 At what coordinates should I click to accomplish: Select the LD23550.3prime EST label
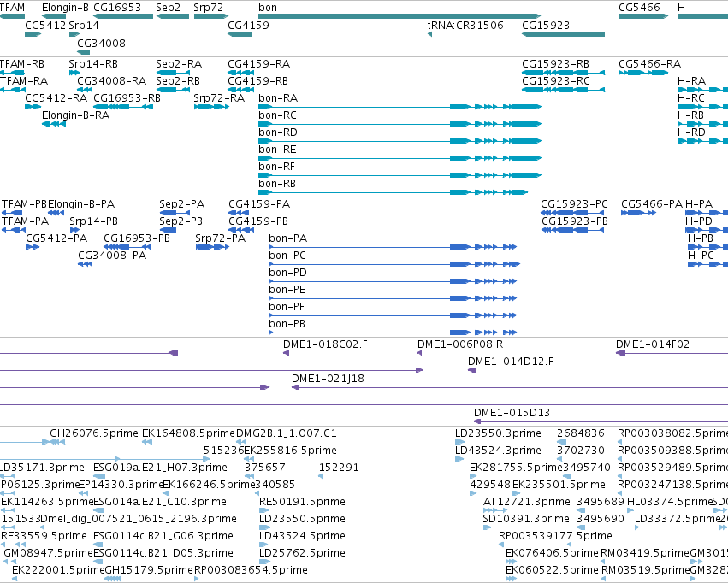[498, 433]
